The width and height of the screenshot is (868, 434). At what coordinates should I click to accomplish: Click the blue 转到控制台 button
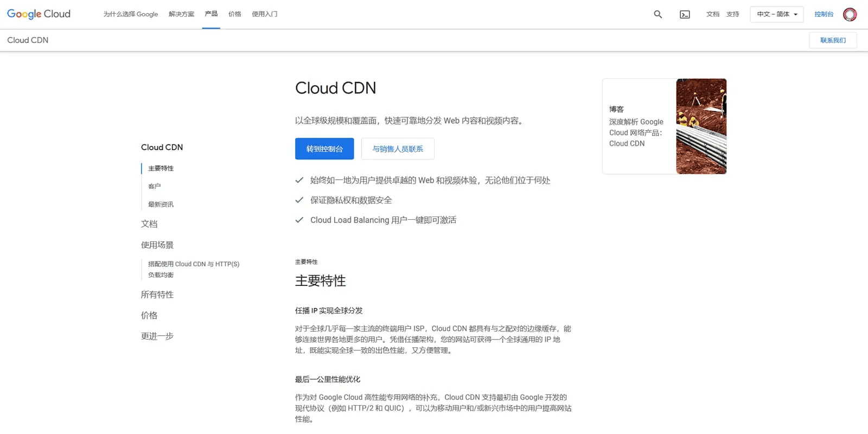click(x=324, y=149)
